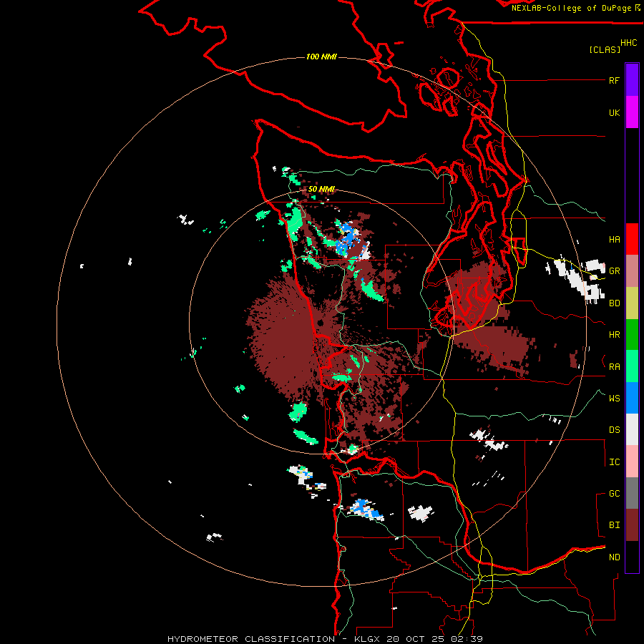Click the HR legend label
644x644 pixels.
point(614,335)
